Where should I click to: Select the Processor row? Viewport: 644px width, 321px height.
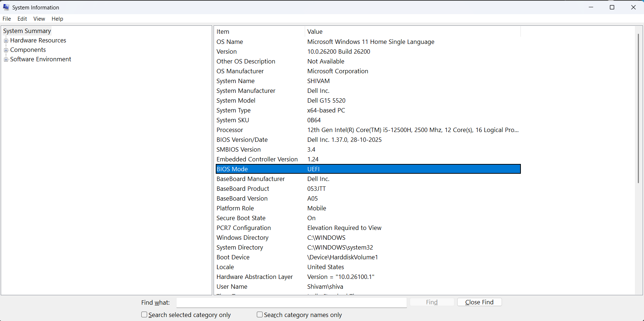click(368, 130)
